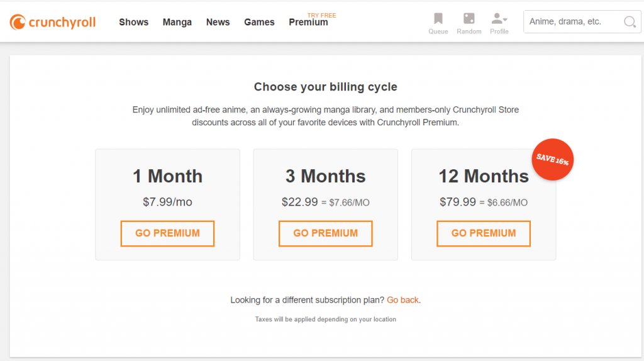Screen dimensions: 644x361
Task: Focus the Anime, drama search field
Action: 573,22
